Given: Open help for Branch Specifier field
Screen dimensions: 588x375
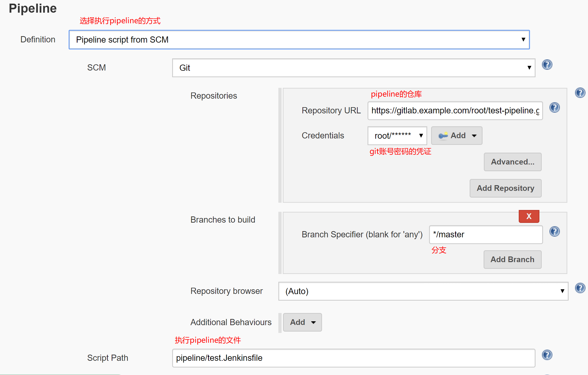Looking at the screenshot, I should [554, 231].
